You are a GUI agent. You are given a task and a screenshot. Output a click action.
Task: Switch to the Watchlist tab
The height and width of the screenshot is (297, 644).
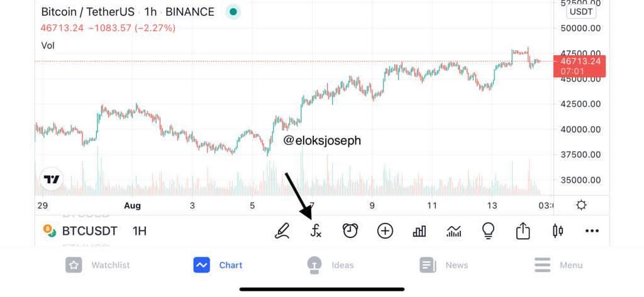pos(97,265)
